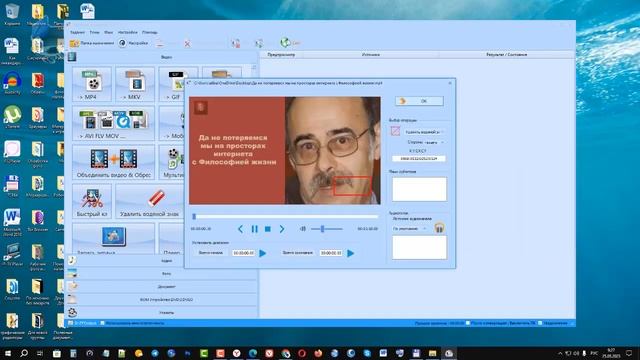
Task: Open Удалить водяной знак tile
Action: click(150, 201)
